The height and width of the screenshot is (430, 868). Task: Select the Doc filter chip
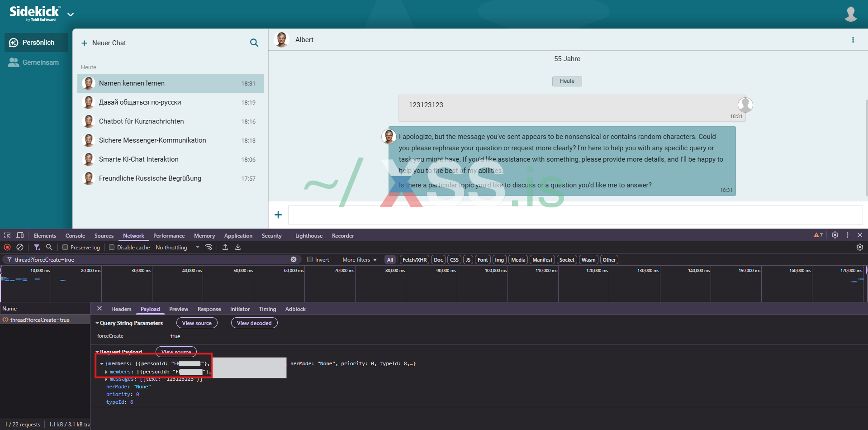point(438,260)
